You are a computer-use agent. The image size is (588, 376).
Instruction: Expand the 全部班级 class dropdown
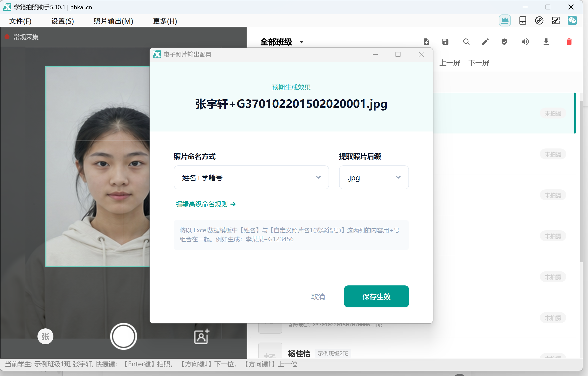pyautogui.click(x=282, y=42)
